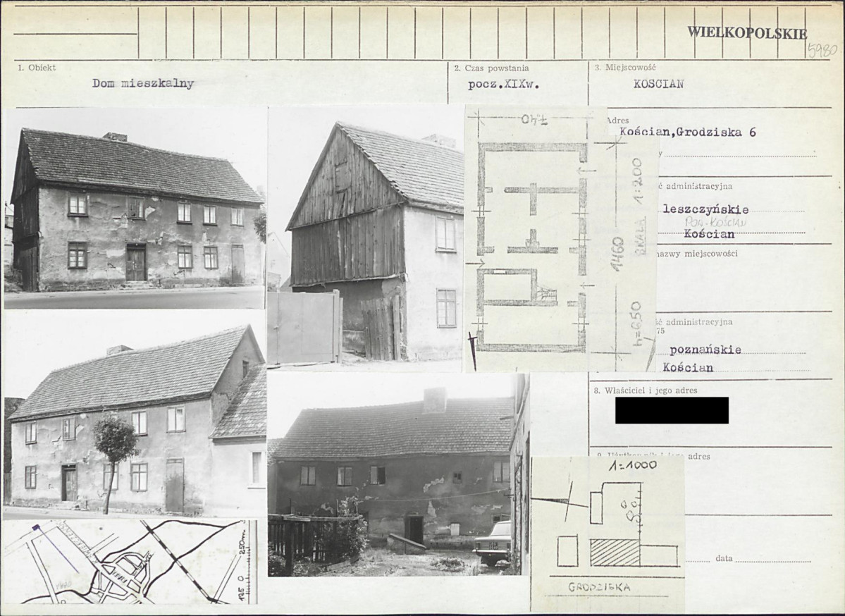Open the front facade house photo
Screen dimensions: 845x616
[135, 208]
